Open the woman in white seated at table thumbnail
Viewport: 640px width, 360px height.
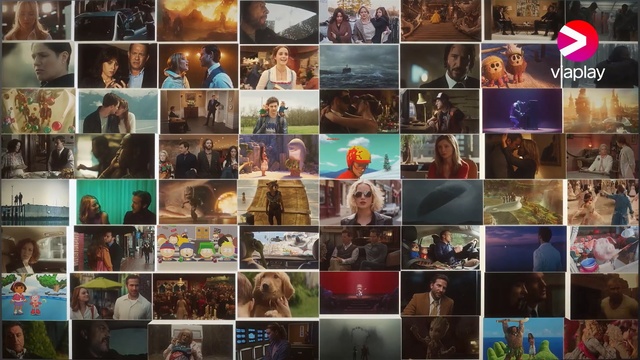click(602, 157)
